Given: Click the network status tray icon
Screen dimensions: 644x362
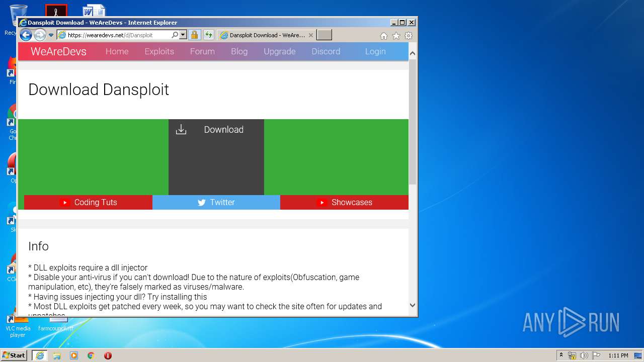Looking at the screenshot, I should [572, 355].
